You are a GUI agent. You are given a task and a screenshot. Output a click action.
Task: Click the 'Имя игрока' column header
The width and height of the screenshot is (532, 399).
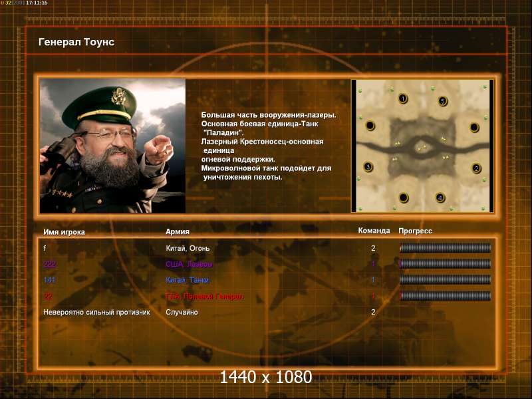[64, 232]
